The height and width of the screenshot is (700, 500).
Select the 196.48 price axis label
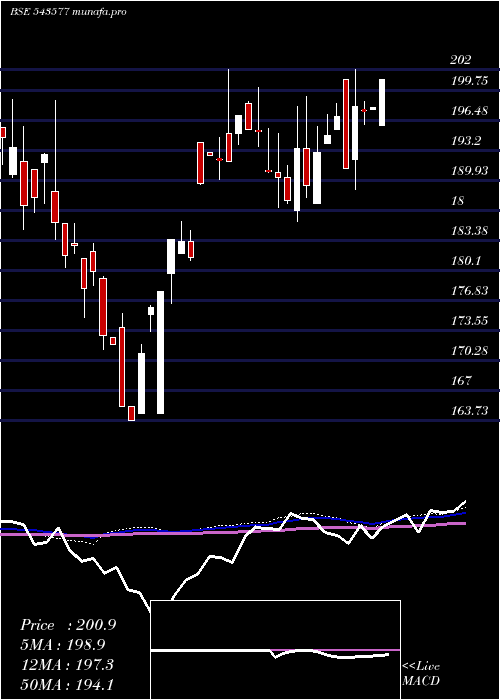470,111
